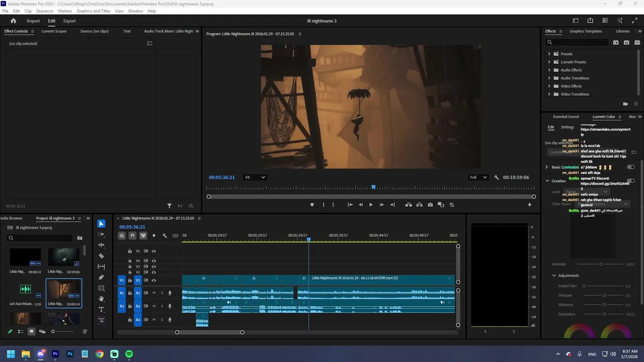Mute audio track A1

pyautogui.click(x=154, y=293)
